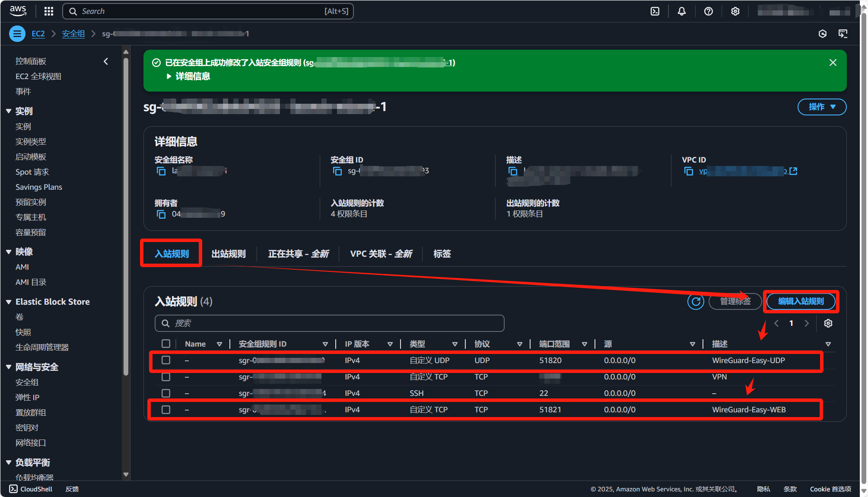Open CloudShell from the footer
The width and height of the screenshot is (868, 497).
pos(31,489)
